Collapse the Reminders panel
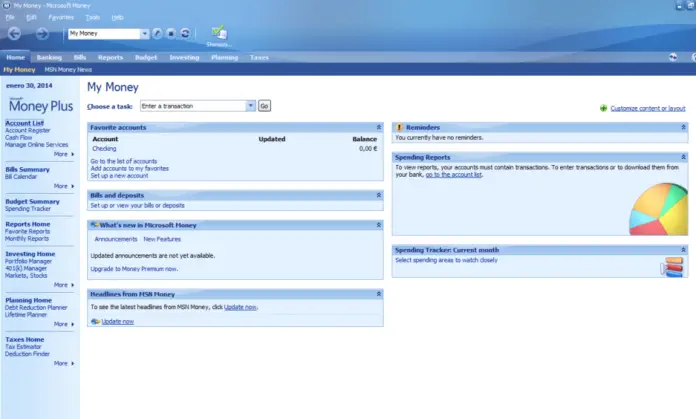Viewport: 696px width, 419px height. point(683,127)
